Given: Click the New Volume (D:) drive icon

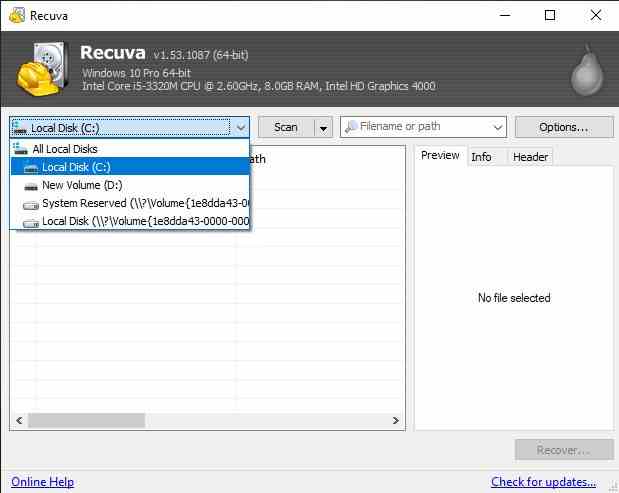Looking at the screenshot, I should coord(31,186).
